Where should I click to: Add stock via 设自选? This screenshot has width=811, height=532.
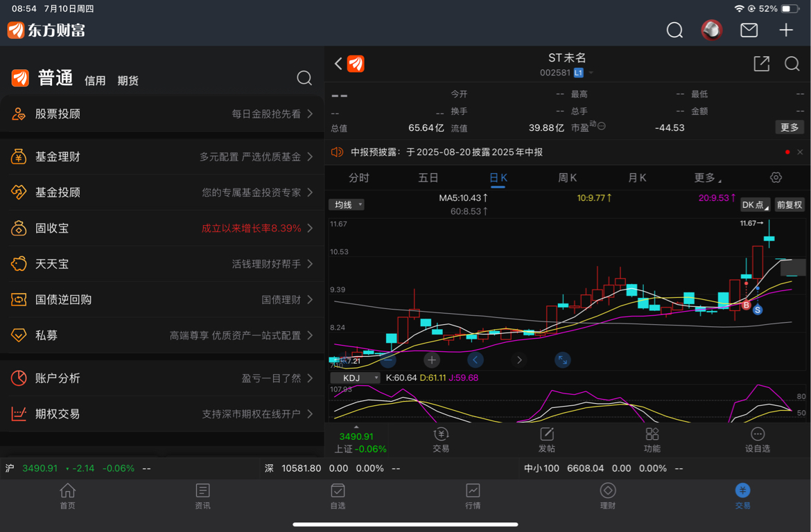758,440
